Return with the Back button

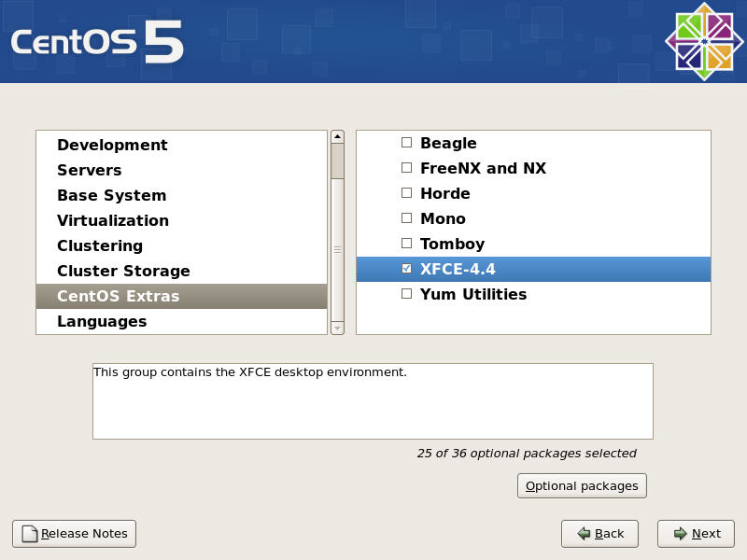[x=599, y=534]
